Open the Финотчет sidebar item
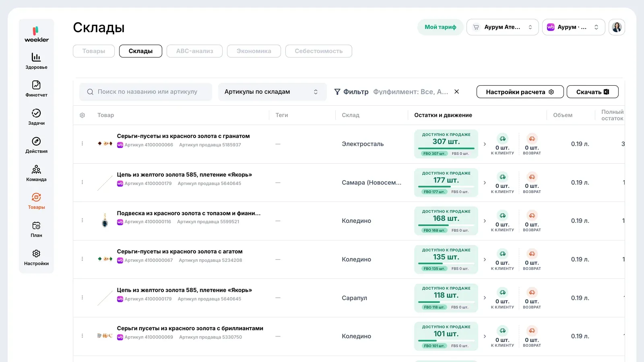644x362 pixels. point(36,88)
